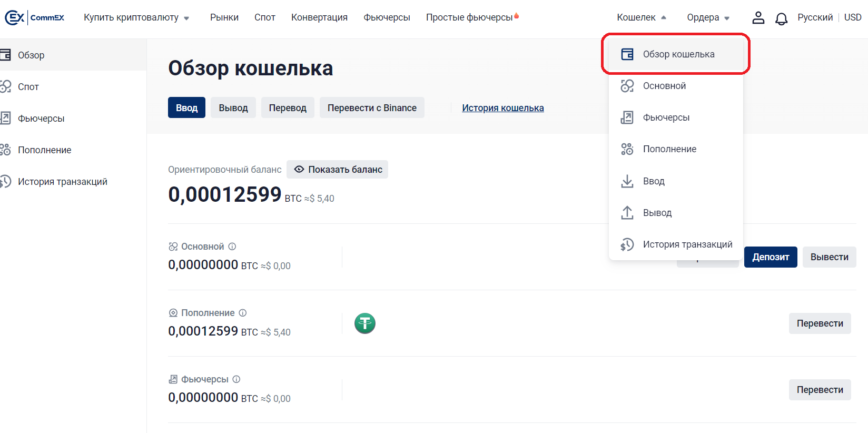Select Ввод in the wallet dropdown menu
Viewport: 868px width, 433px height.
654,181
